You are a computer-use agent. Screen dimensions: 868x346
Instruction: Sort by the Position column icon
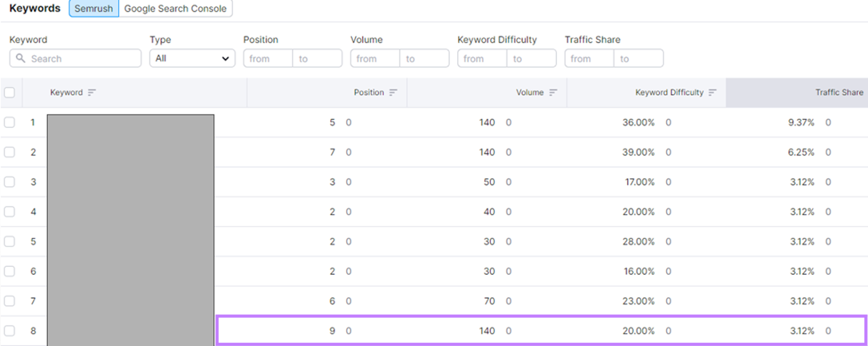click(x=393, y=93)
